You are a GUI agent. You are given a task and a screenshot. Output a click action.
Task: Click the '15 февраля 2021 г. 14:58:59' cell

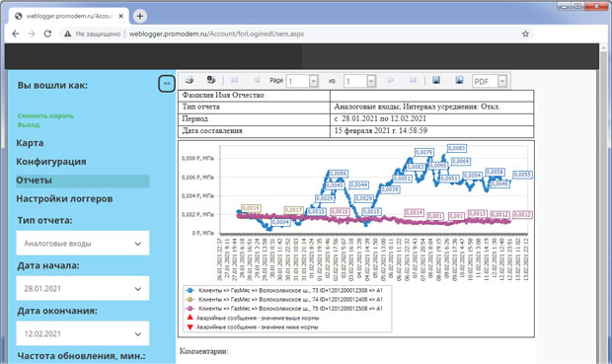[x=431, y=131]
